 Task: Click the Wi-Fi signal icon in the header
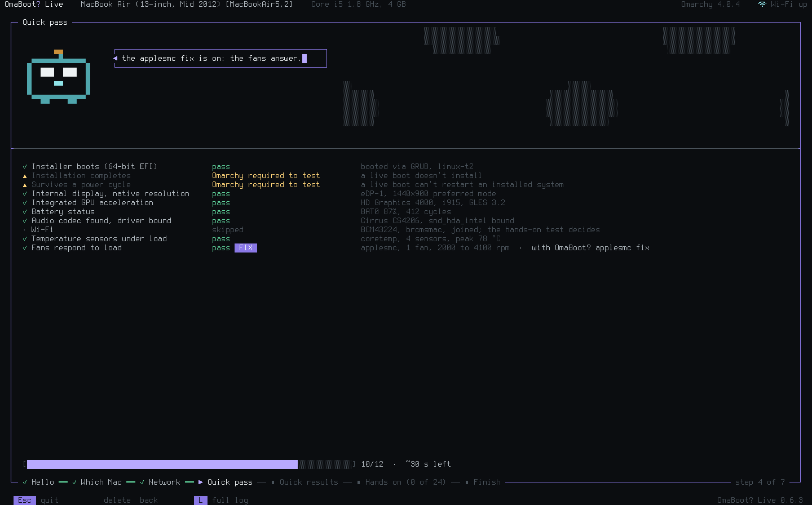tap(762, 4)
